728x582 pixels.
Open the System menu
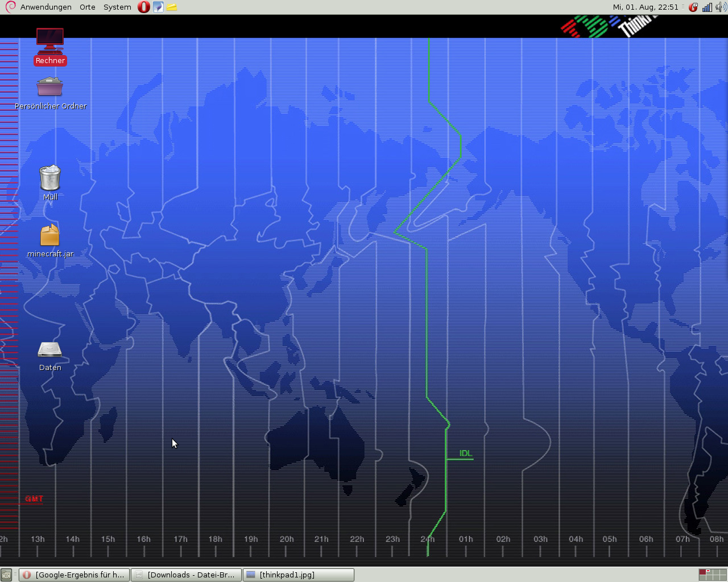click(x=117, y=7)
